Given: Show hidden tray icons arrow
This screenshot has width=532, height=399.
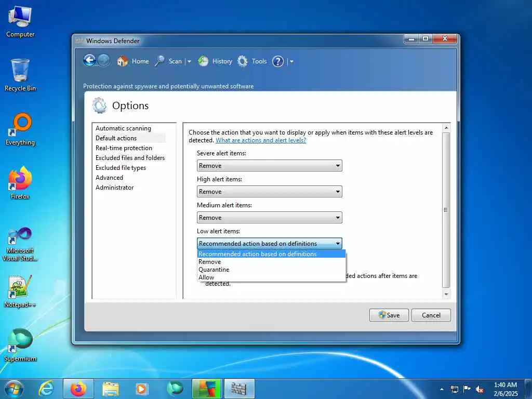Looking at the screenshot, I should [442, 389].
